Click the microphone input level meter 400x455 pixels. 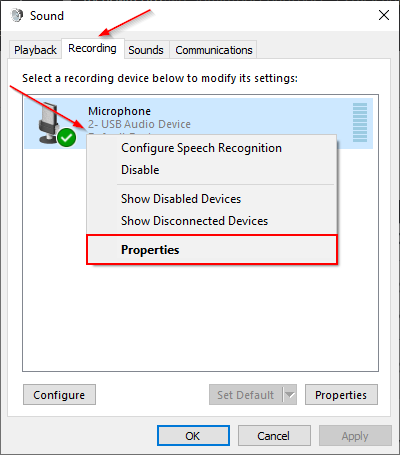[360, 122]
